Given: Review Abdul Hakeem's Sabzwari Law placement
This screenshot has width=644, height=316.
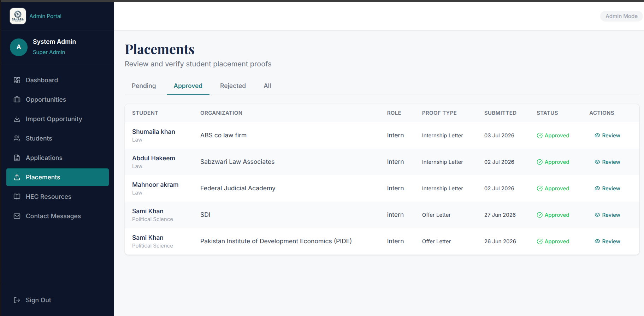Looking at the screenshot, I should (607, 162).
